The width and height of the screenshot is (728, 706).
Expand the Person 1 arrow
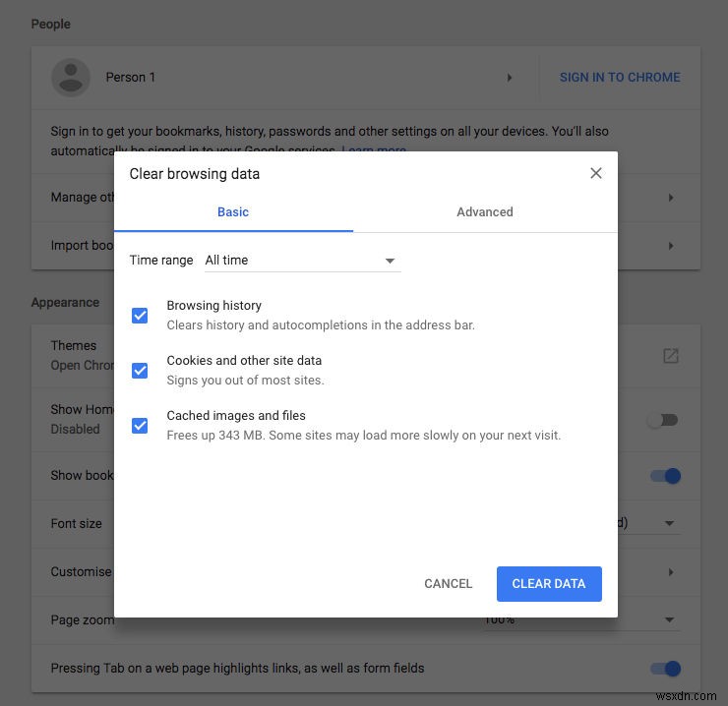(510, 78)
